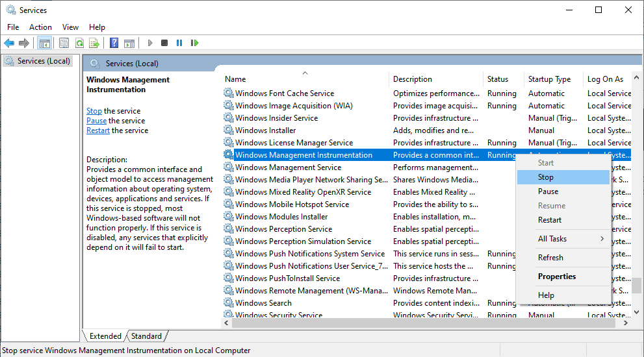Open the View menu
This screenshot has width=644, height=357.
click(70, 27)
